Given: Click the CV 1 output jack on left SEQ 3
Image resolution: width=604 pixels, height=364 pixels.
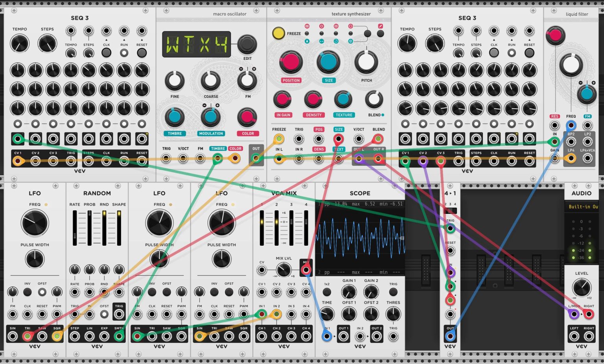Looking at the screenshot, I should click(x=18, y=160).
